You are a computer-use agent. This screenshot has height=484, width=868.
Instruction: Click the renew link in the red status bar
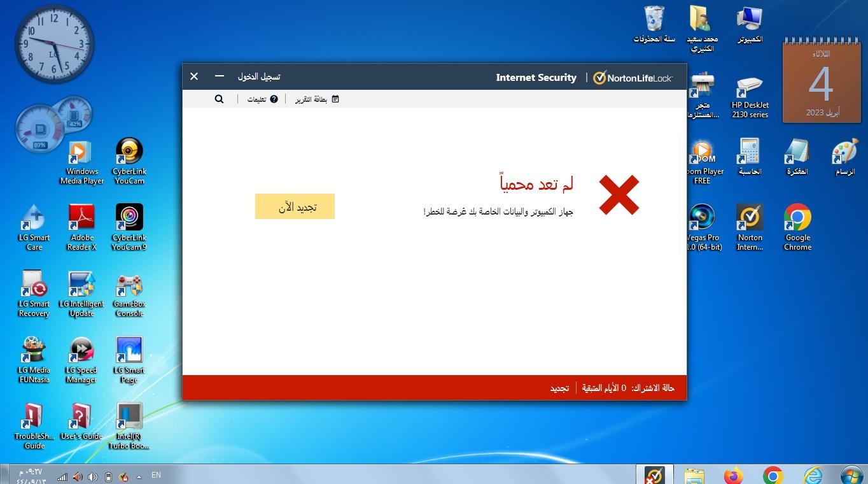(559, 388)
